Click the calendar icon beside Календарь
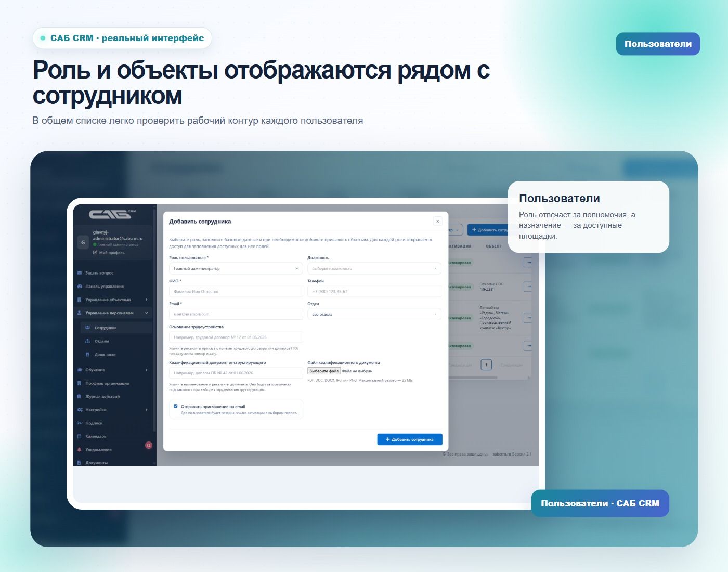 pos(80,436)
